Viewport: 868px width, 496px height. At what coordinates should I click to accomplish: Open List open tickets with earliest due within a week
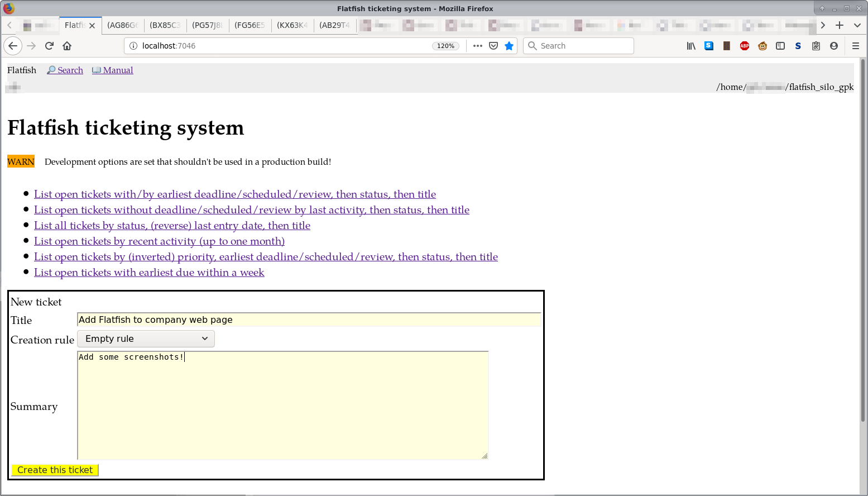[x=149, y=273]
